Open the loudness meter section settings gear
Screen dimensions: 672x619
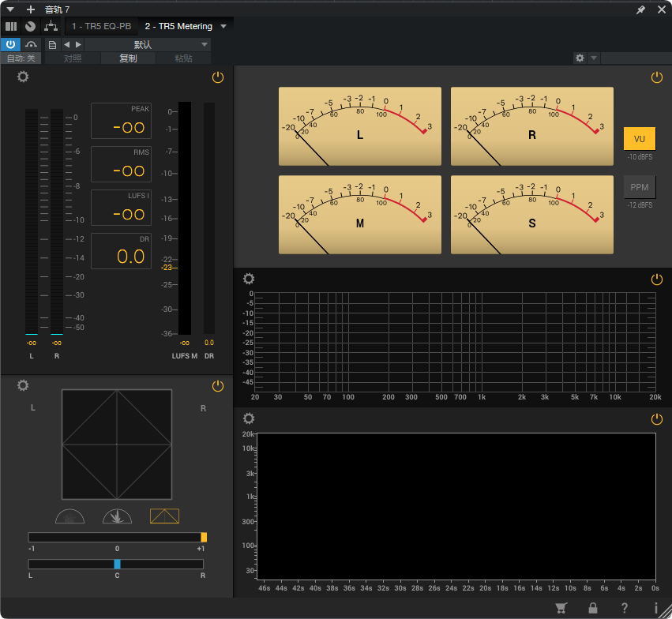pos(23,77)
